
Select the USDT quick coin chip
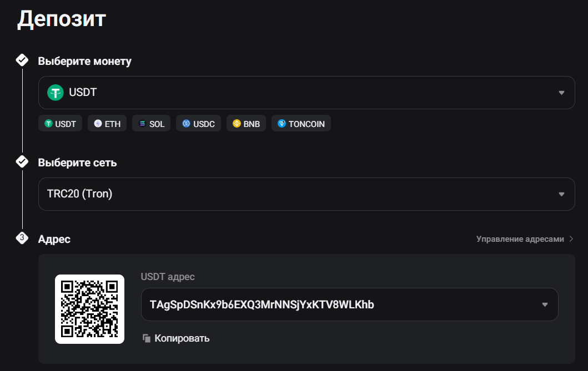(x=61, y=124)
